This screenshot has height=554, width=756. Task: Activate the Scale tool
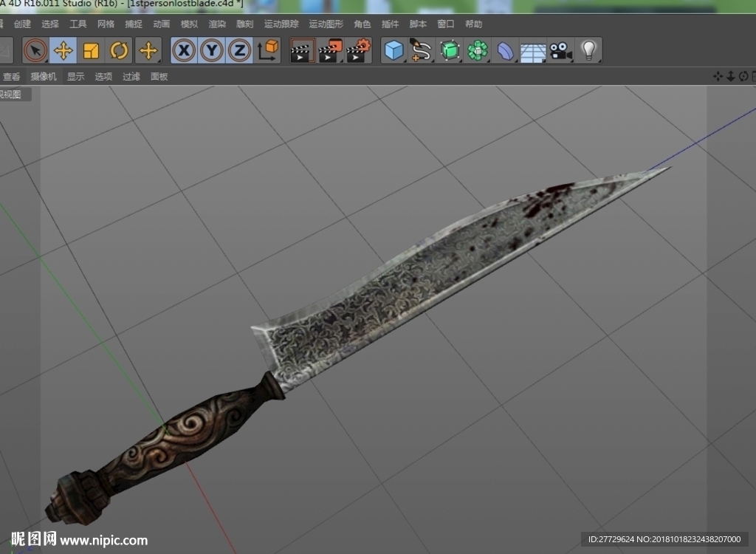tap(91, 50)
